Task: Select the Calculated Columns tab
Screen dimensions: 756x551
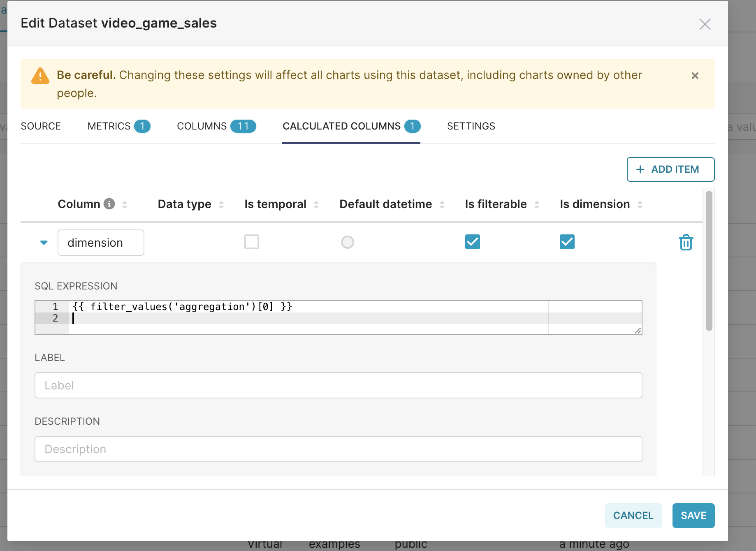Action: [x=351, y=126]
